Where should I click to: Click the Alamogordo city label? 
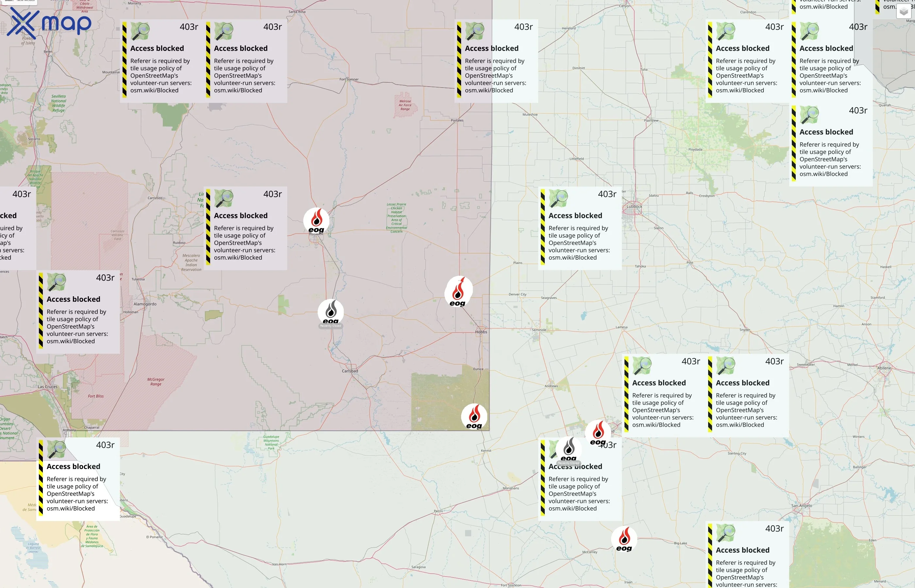tap(145, 304)
